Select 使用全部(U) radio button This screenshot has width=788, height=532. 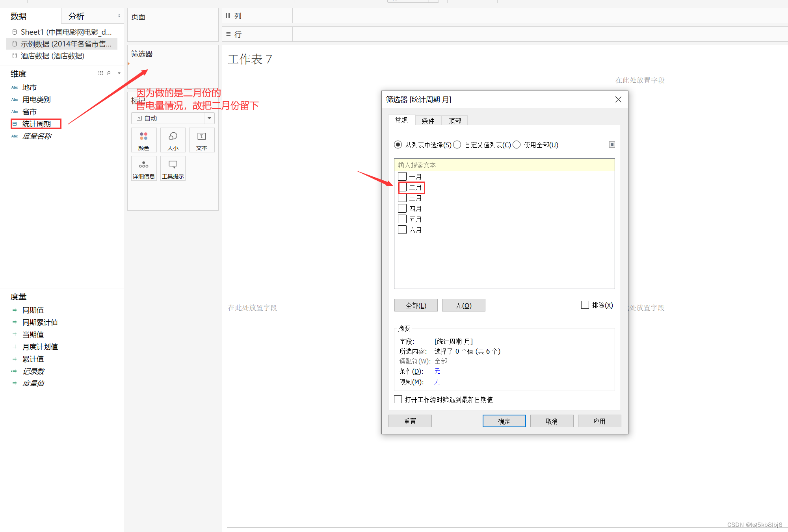pyautogui.click(x=517, y=145)
